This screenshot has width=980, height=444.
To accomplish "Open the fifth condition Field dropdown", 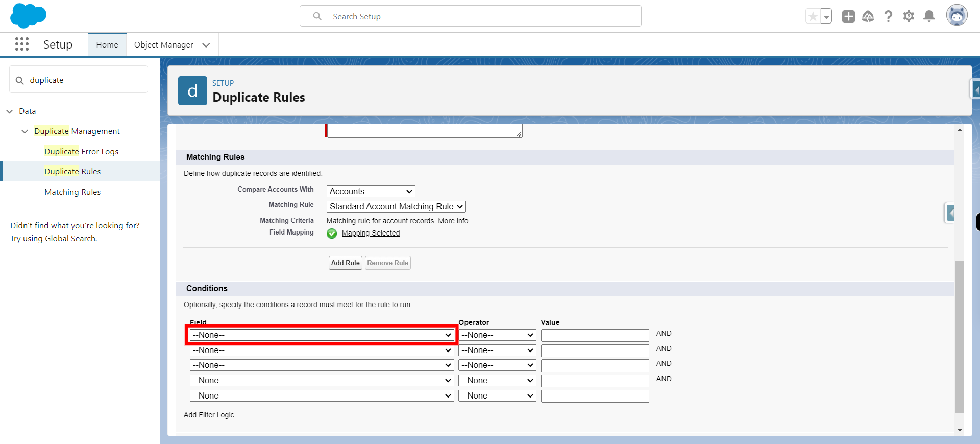I will pos(322,396).
